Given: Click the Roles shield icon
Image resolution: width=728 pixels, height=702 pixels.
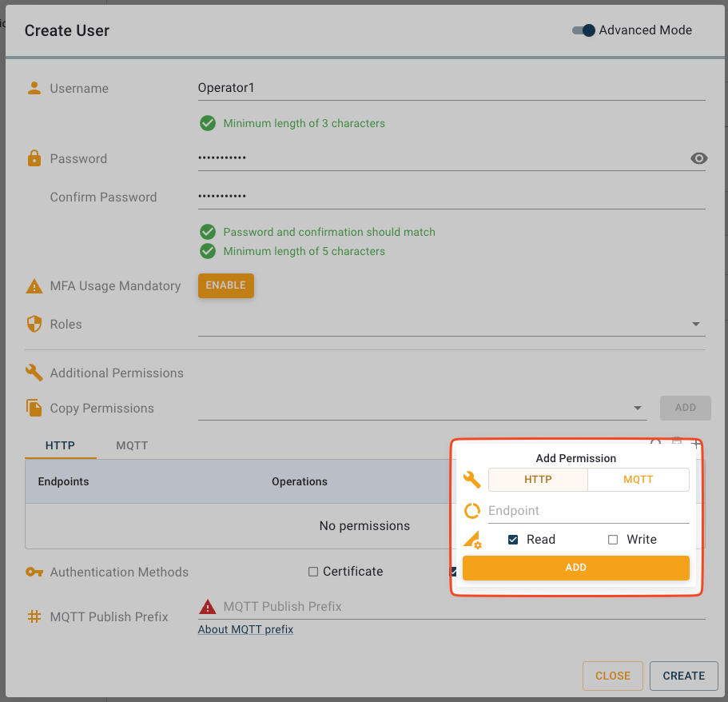Looking at the screenshot, I should click(34, 324).
